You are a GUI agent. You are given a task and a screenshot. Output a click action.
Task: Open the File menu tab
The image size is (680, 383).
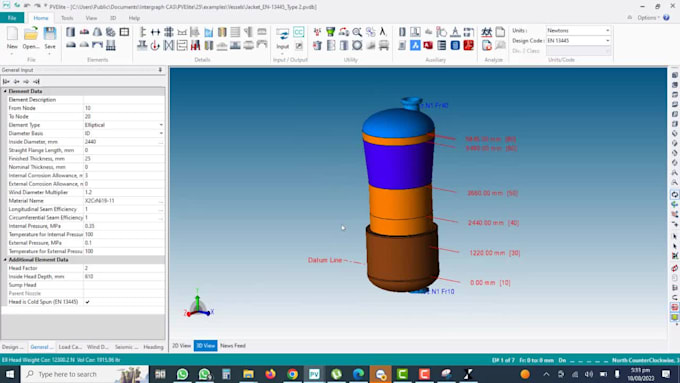(12, 18)
